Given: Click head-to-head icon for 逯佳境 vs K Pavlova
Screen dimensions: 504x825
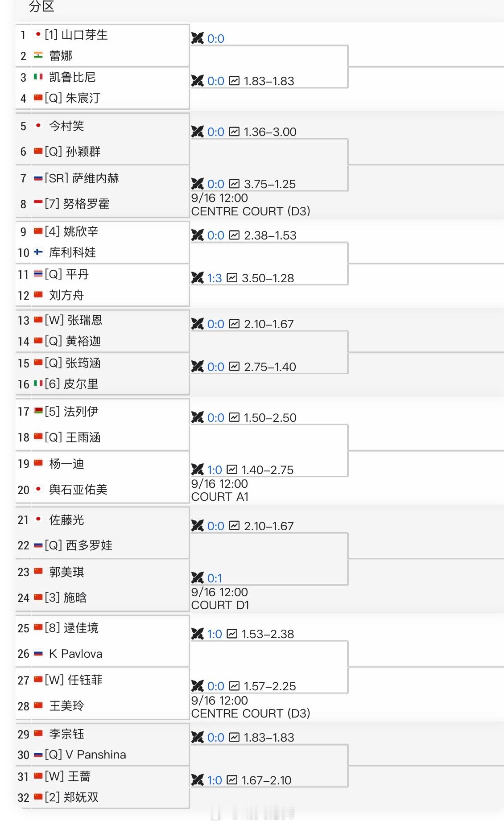Looking at the screenshot, I should click(198, 634).
